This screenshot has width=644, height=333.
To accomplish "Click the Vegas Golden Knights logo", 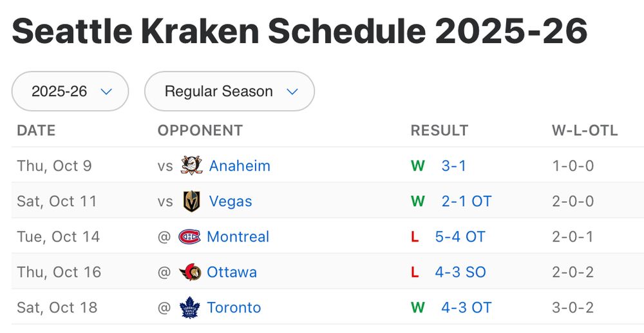I will coord(192,202).
